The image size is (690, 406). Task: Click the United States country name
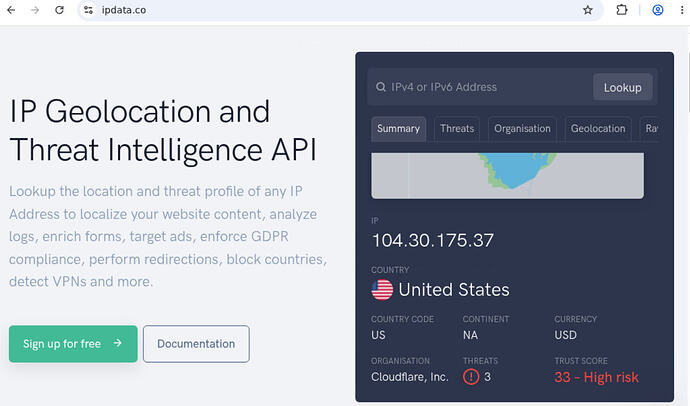(454, 290)
